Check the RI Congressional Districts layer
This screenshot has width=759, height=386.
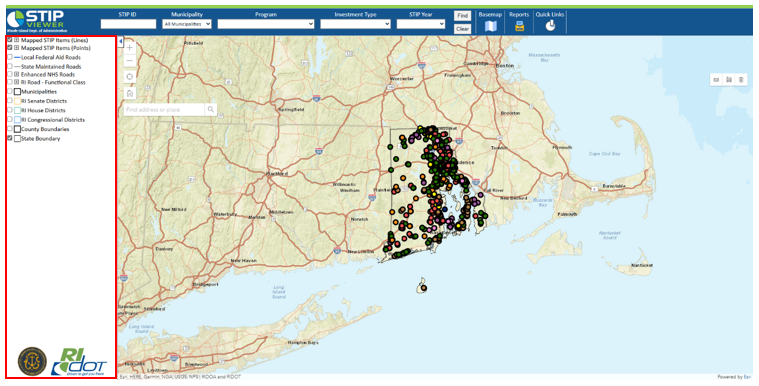pos(10,120)
